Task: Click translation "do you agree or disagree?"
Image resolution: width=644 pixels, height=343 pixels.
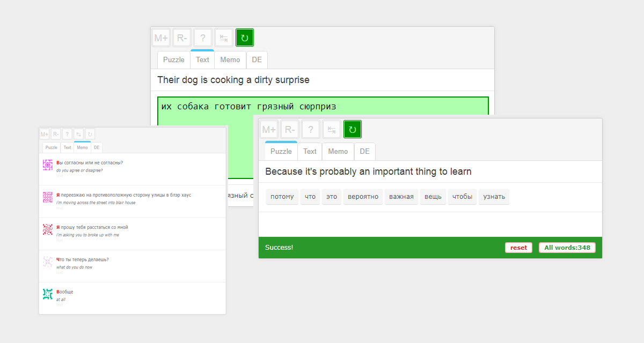Action: coord(79,170)
